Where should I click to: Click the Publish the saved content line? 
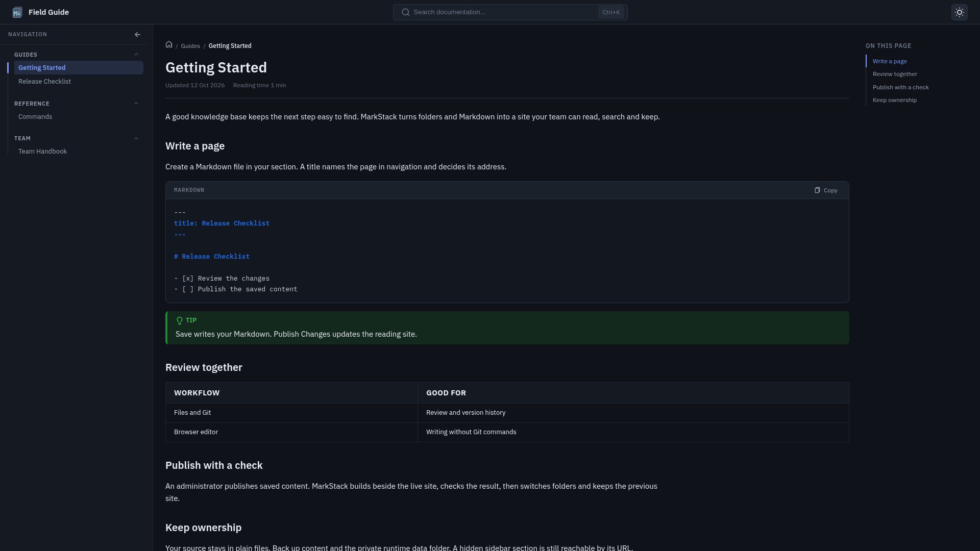coord(236,289)
